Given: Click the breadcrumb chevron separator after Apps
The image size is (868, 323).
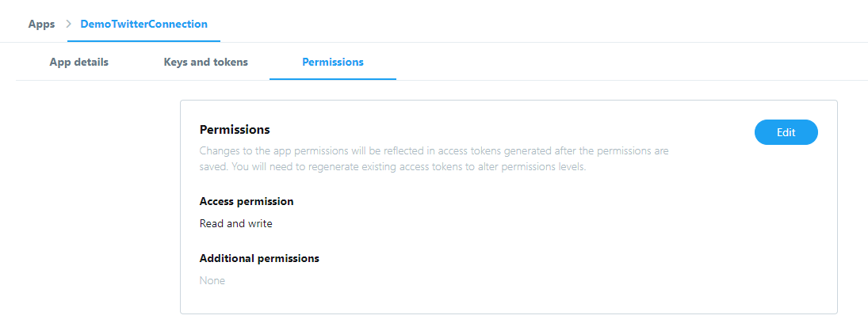Looking at the screenshot, I should click(68, 25).
